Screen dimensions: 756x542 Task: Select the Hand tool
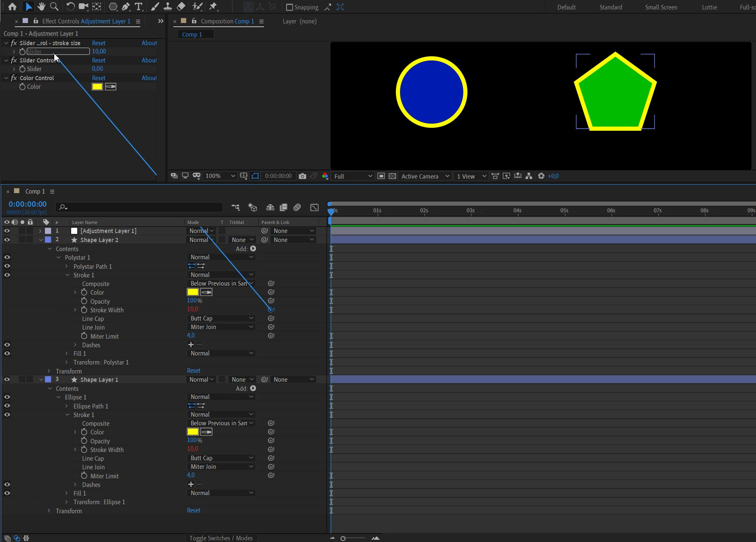pos(41,7)
